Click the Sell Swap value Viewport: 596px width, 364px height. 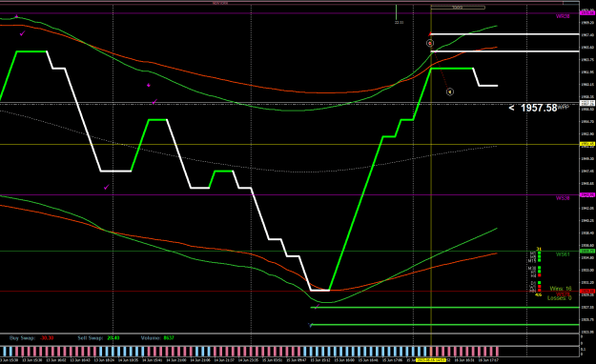(113, 337)
